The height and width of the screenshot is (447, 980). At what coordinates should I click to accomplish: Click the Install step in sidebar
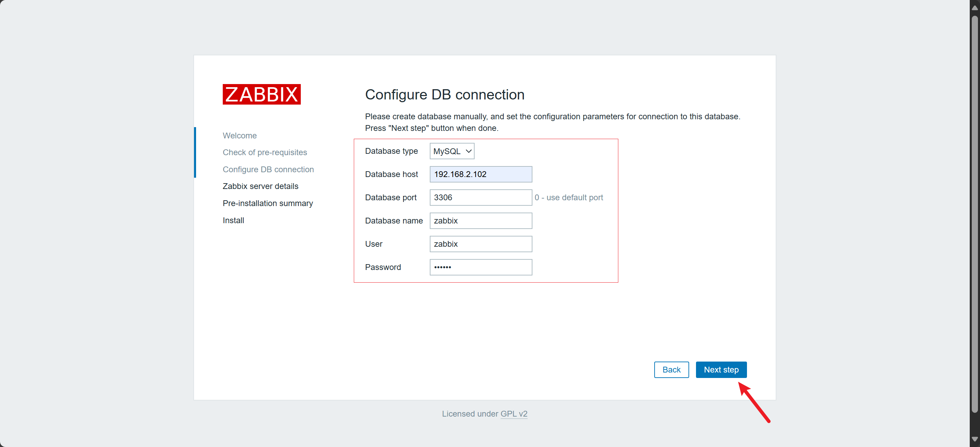[233, 220]
